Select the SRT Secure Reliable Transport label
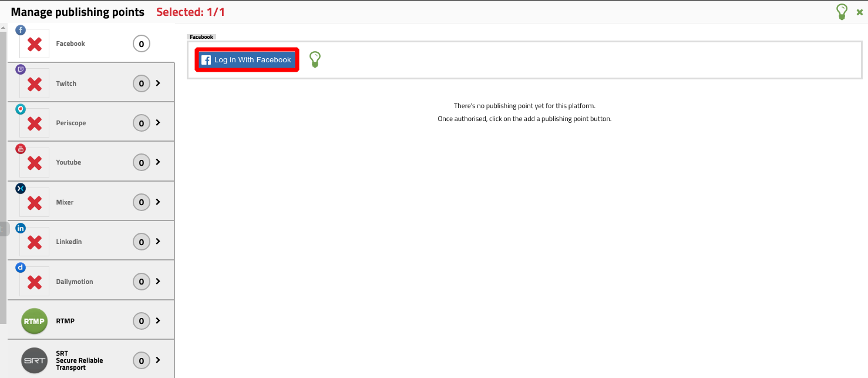The image size is (868, 378). point(79,360)
